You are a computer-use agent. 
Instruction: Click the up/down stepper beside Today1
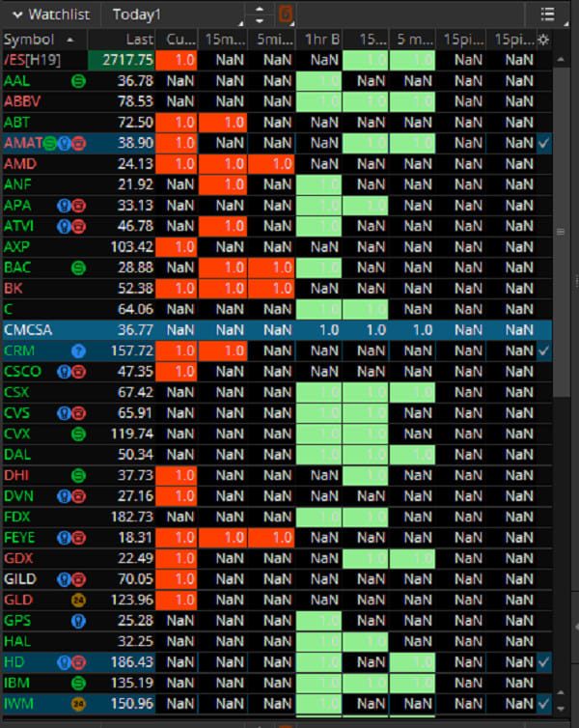point(260,14)
